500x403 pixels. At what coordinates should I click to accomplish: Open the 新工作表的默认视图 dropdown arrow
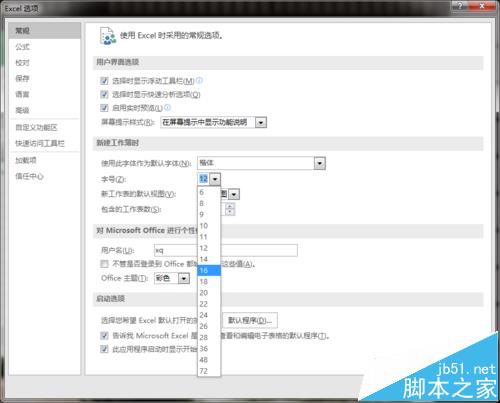click(234, 194)
